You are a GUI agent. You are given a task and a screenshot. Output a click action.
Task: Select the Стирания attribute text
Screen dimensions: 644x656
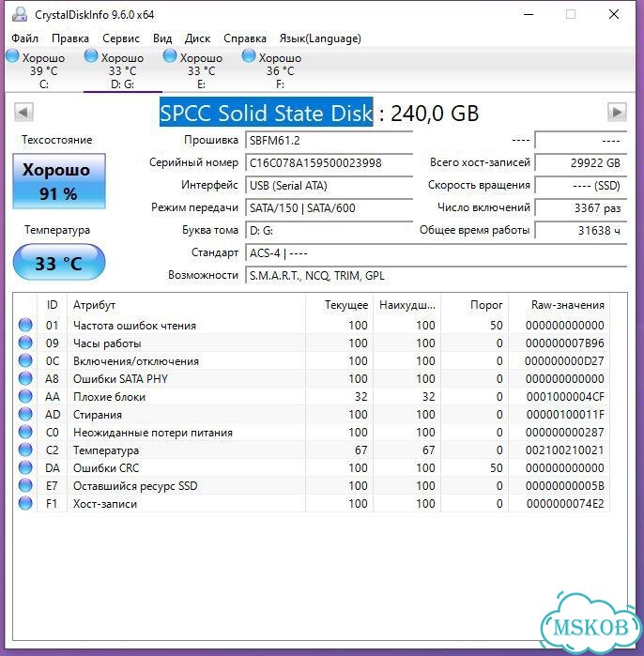coord(98,415)
